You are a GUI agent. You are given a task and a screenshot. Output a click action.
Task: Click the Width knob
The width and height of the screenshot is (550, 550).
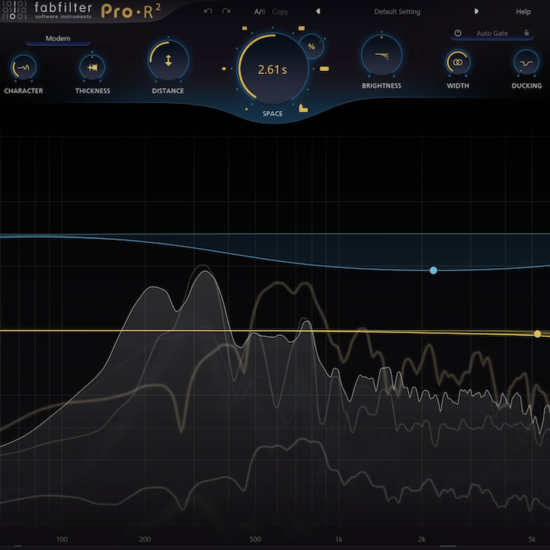[x=458, y=62]
